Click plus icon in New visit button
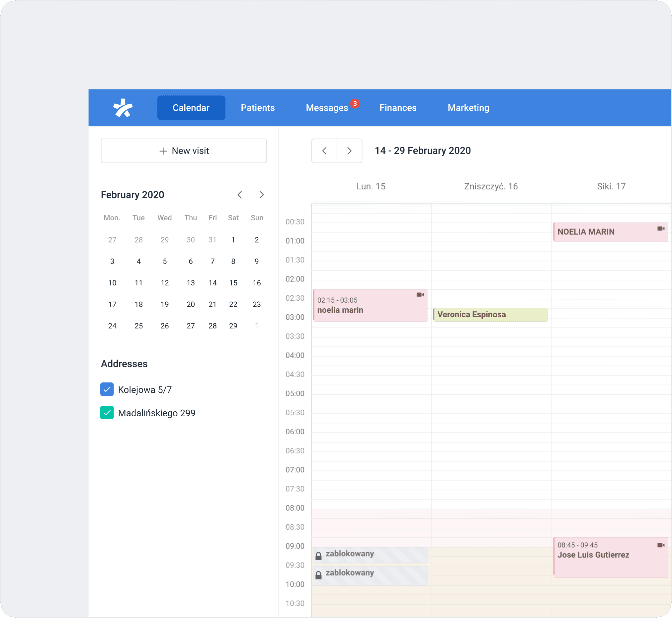 [x=163, y=151]
